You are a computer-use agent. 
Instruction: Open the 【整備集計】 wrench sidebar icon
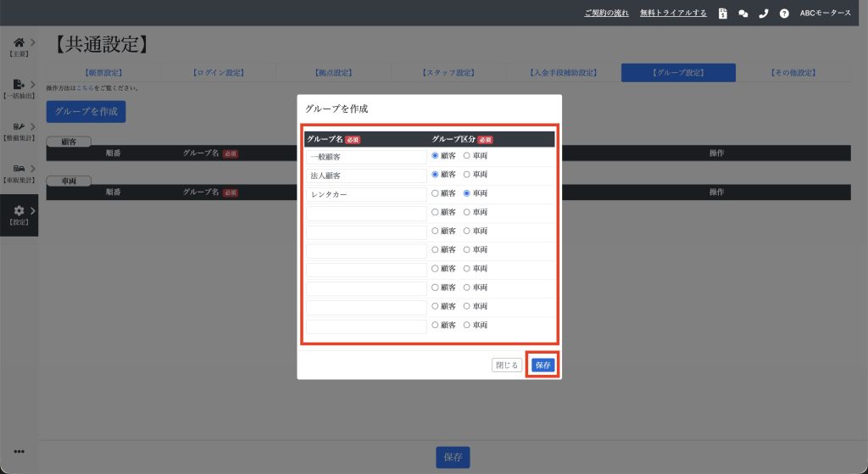(19, 127)
